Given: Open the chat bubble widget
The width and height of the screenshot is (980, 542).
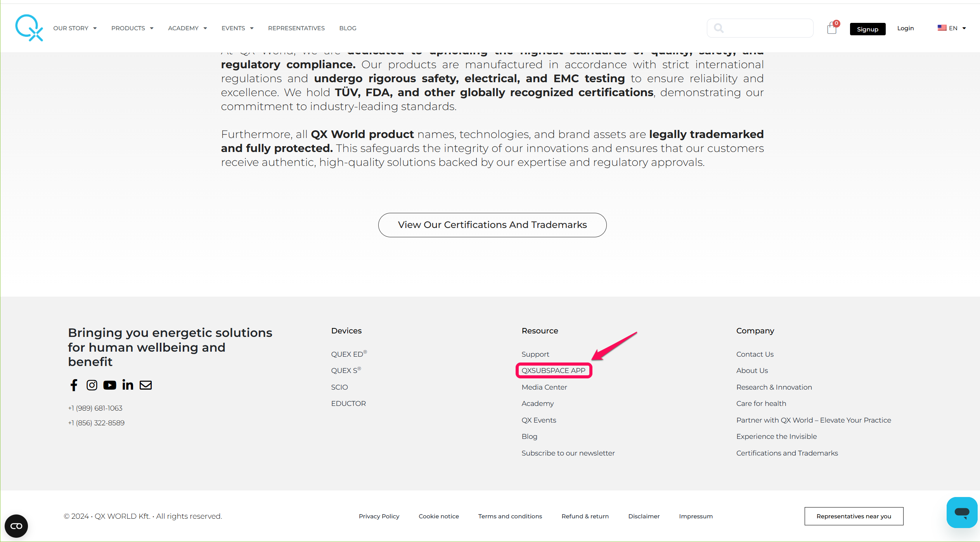Looking at the screenshot, I should [x=962, y=512].
